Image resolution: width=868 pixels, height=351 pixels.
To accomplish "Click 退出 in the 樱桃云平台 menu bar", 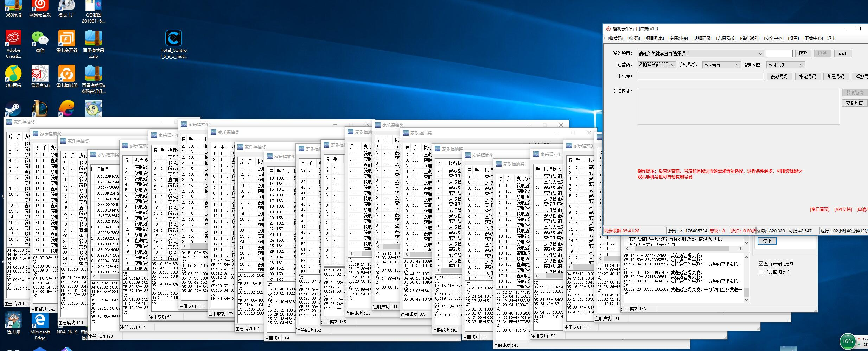I will 831,38.
